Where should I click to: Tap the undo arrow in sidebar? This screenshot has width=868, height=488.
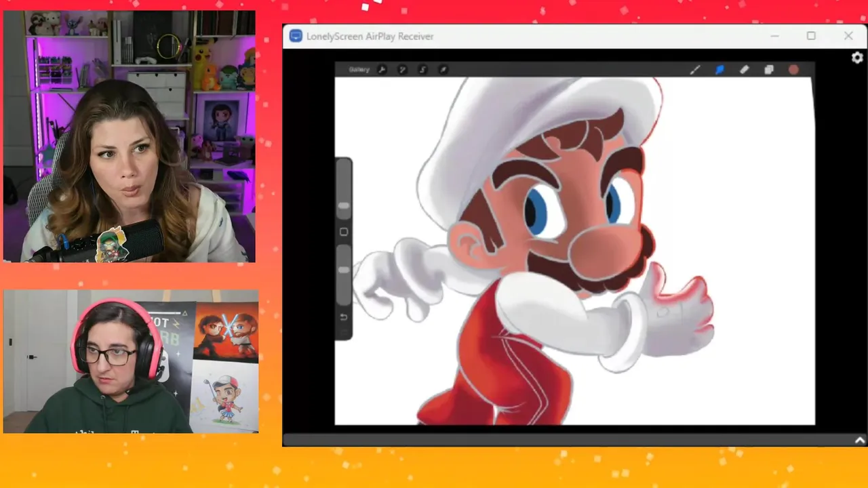pyautogui.click(x=344, y=317)
